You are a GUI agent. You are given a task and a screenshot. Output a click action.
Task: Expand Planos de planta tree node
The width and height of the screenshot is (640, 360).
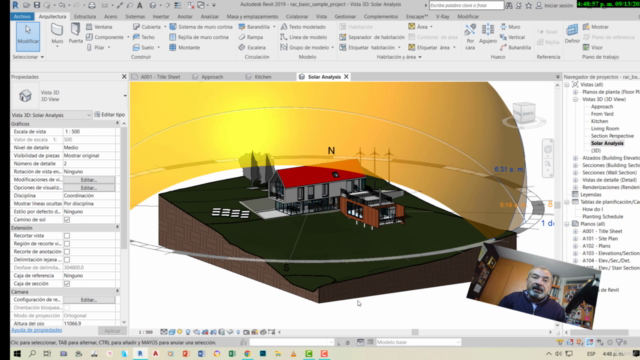pos(575,92)
